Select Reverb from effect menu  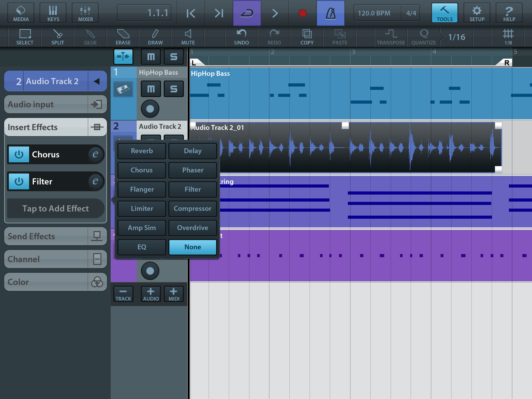point(142,151)
